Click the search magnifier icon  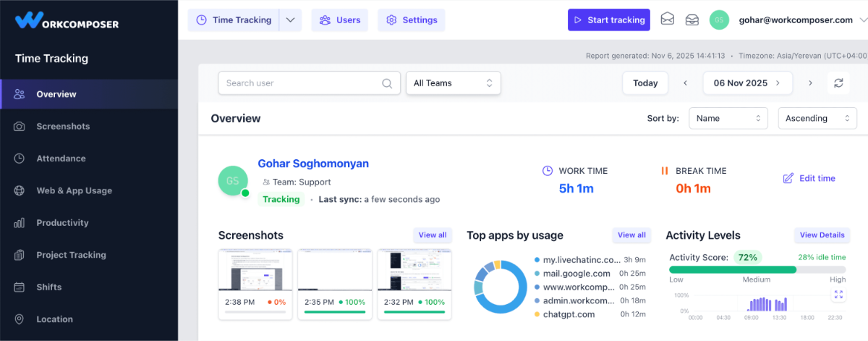[387, 83]
